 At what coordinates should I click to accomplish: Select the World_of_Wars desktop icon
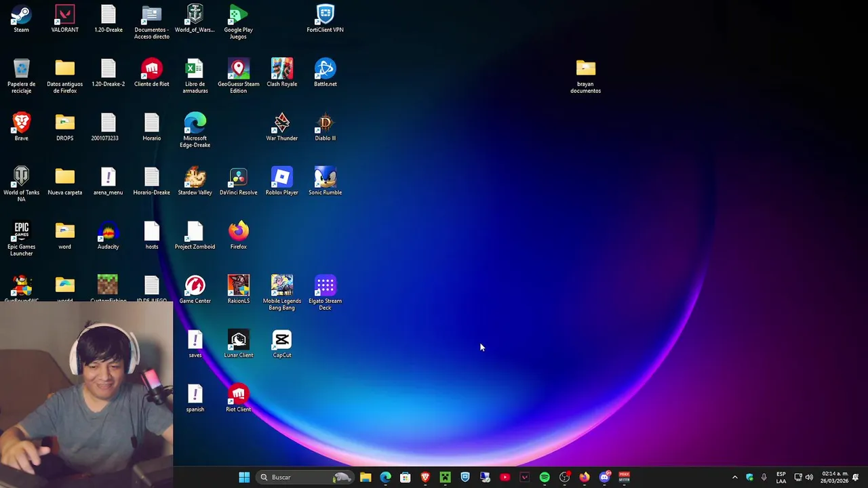[x=195, y=18]
